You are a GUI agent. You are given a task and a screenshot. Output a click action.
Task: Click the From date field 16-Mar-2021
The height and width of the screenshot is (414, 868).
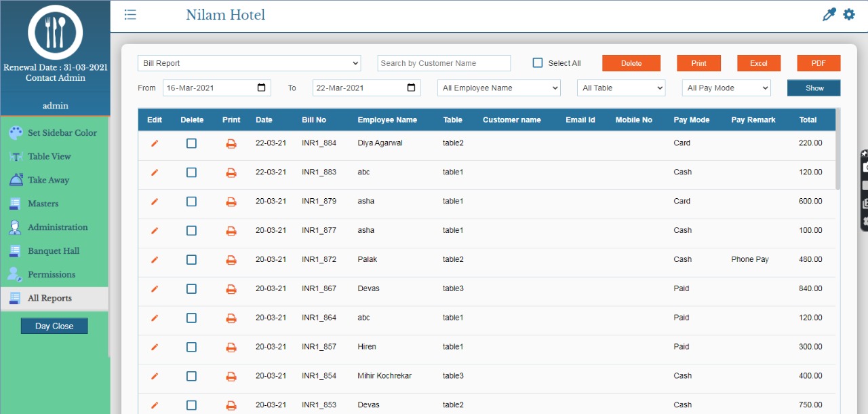[217, 88]
